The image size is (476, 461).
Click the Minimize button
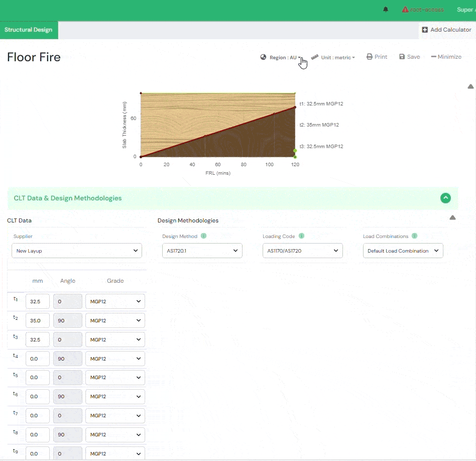pos(446,57)
